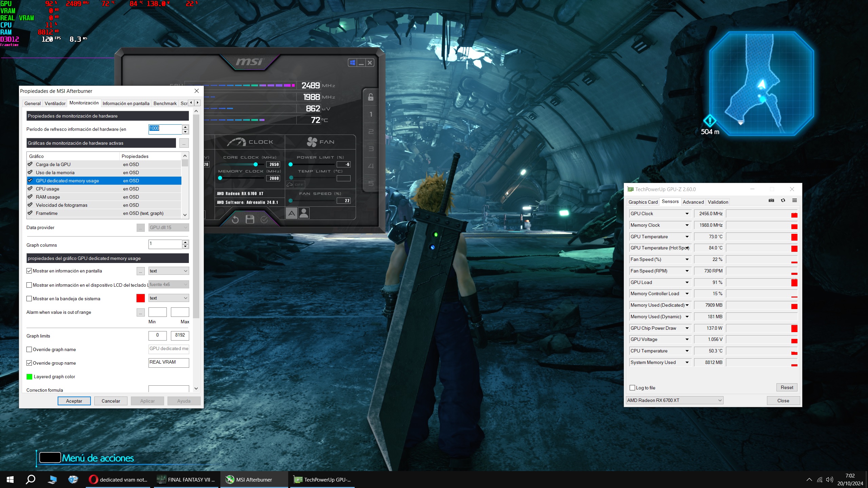Click the Afterburner apply checkmark icon

tap(264, 220)
